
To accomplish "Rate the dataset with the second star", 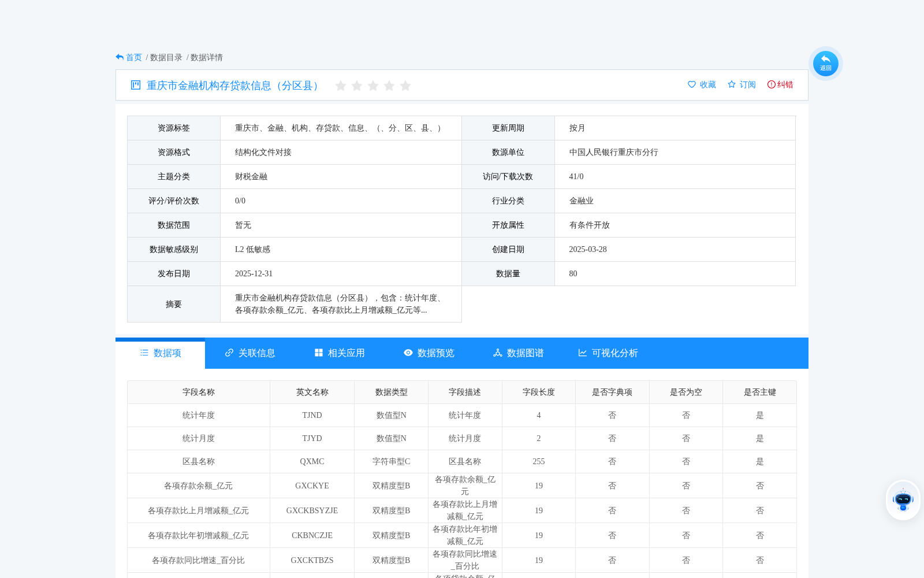I will coord(357,86).
